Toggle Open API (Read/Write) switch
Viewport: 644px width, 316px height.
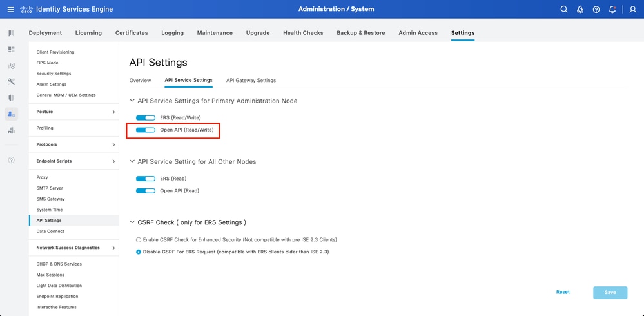tap(146, 130)
